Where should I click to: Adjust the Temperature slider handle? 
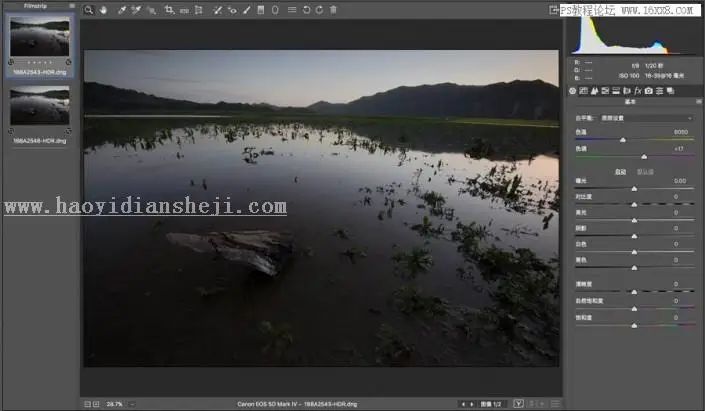click(623, 140)
